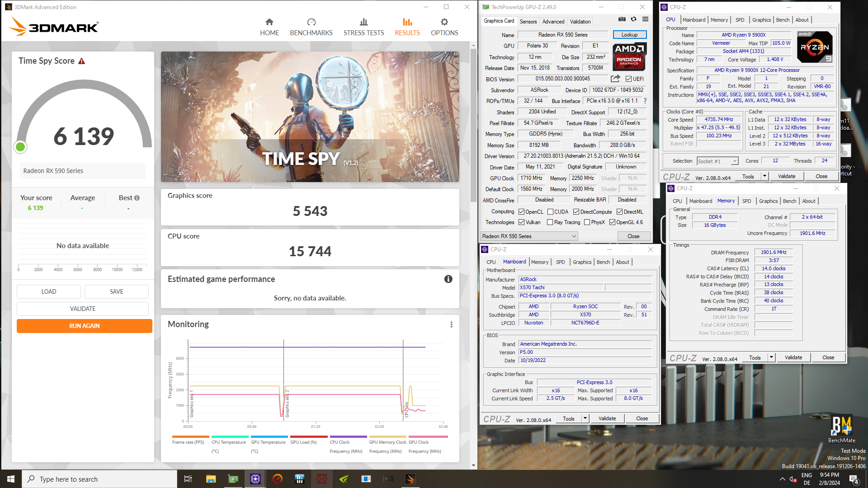Screen dimensions: 868x488
Task: Click the Ryzen 9 logo in CPU-Z
Action: pyautogui.click(x=815, y=47)
